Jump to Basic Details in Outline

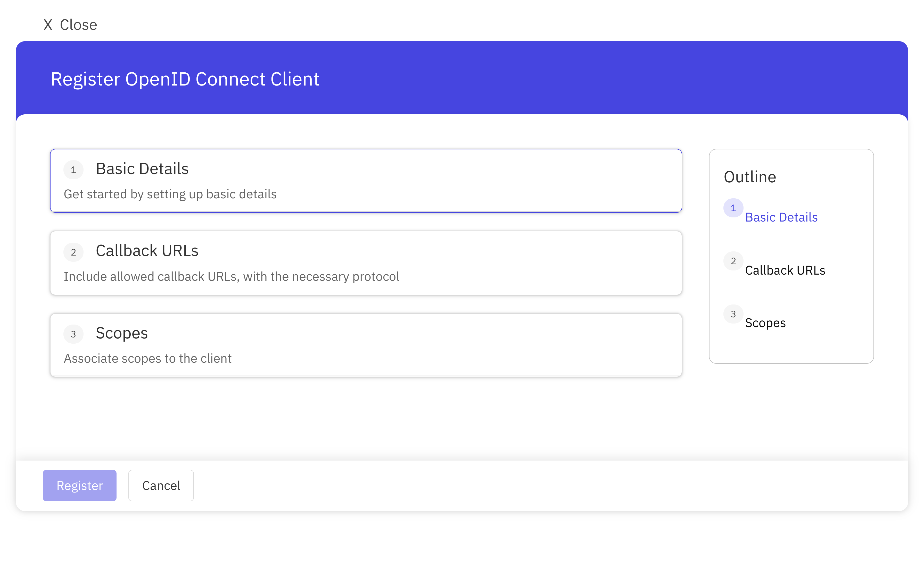781,217
